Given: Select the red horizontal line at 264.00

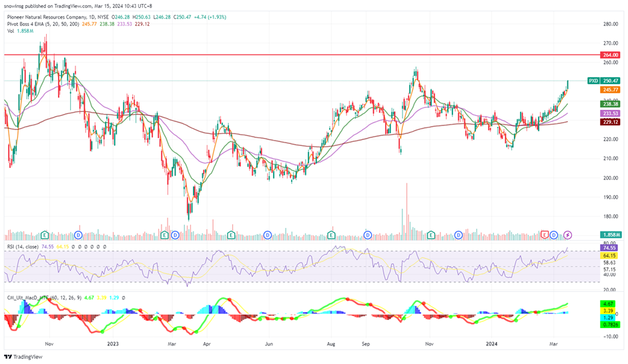Looking at the screenshot, I should click(302, 55).
